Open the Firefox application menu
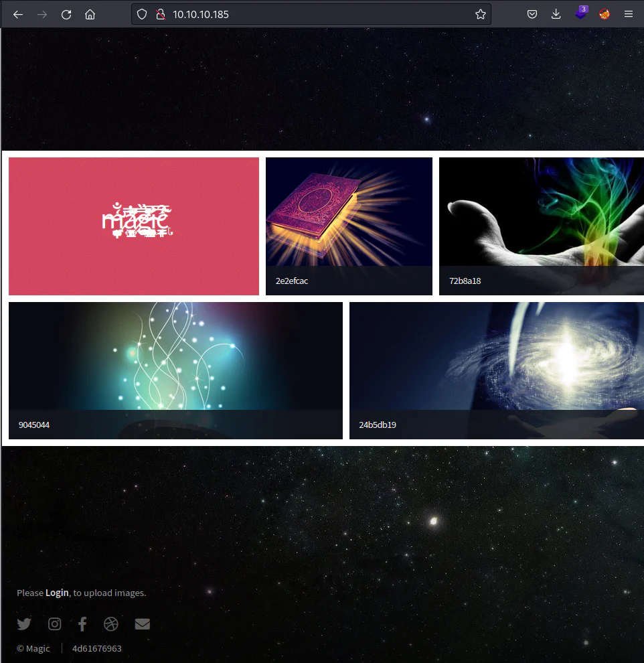 coord(629,14)
